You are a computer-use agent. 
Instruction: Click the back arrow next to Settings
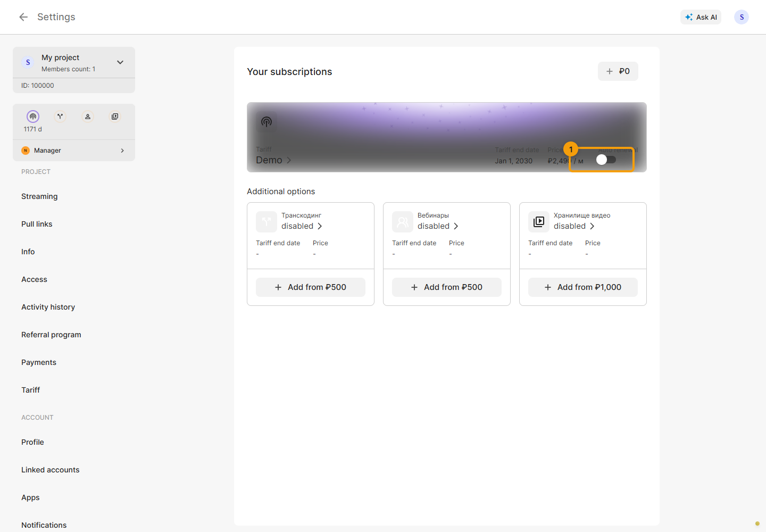tap(23, 17)
